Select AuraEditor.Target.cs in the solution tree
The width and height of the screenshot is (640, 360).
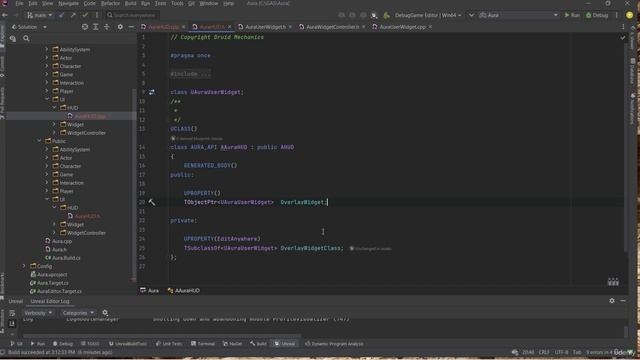[56, 291]
